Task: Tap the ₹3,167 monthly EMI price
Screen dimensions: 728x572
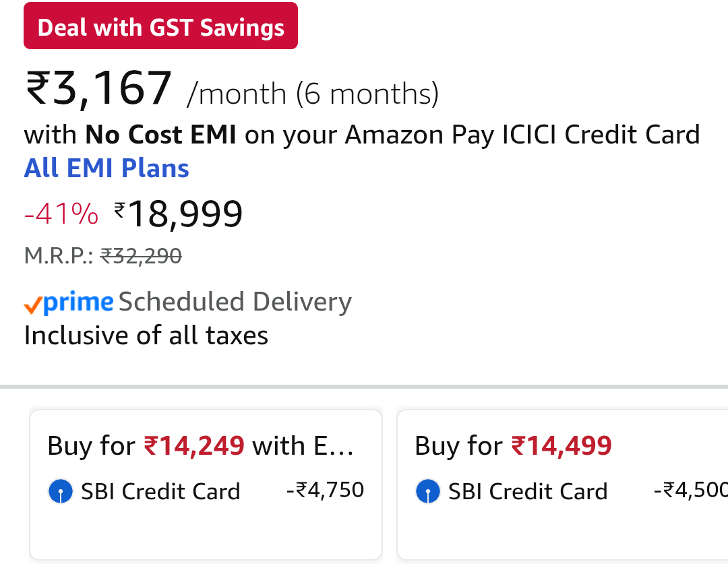Action: tap(99, 90)
